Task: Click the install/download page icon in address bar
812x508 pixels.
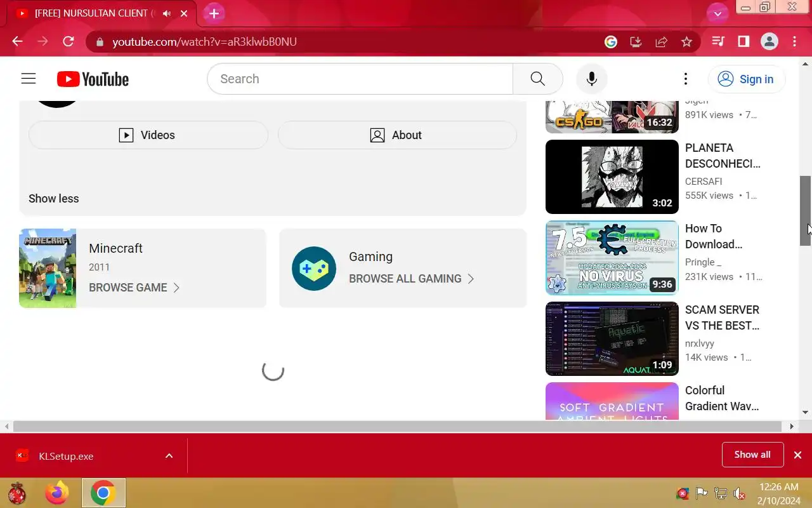Action: [636, 41]
